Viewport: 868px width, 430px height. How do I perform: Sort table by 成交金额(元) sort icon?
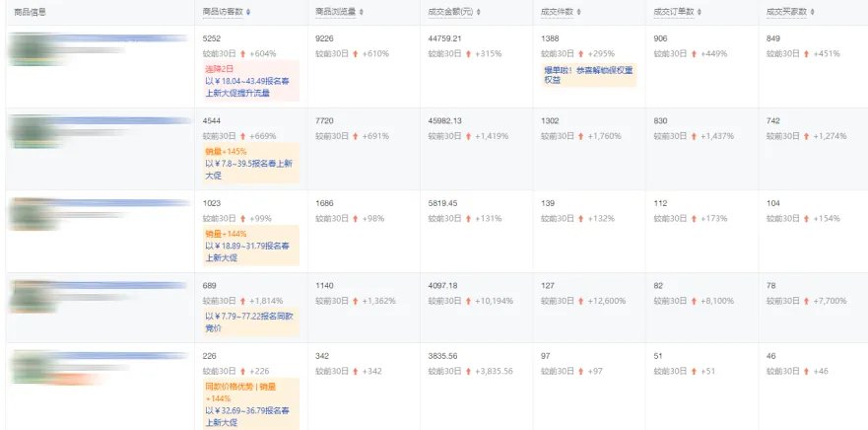[482, 12]
